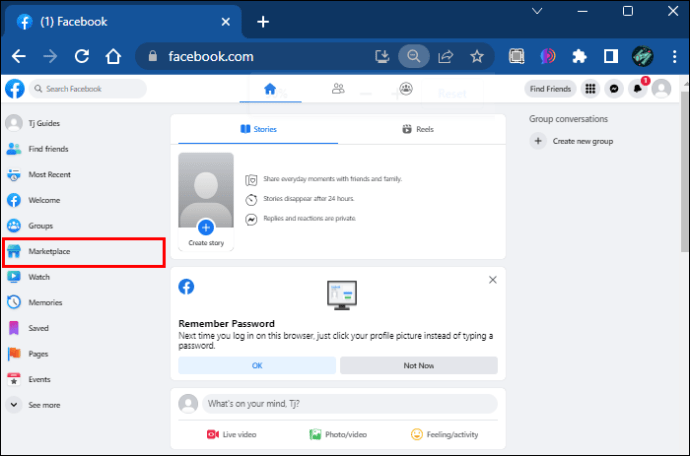This screenshot has height=456, width=690.
Task: Bookmark this page with the star icon
Action: click(x=477, y=56)
